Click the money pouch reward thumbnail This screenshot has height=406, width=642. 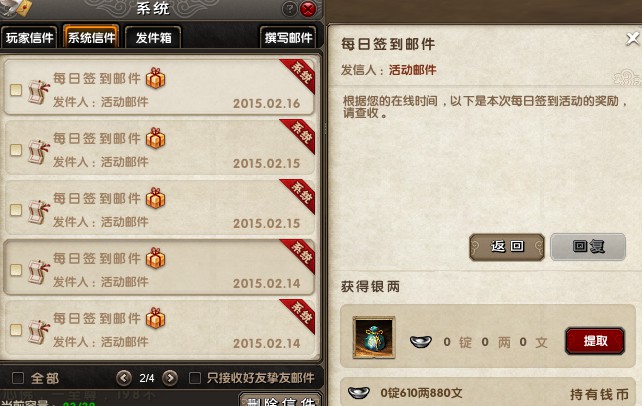tap(374, 337)
